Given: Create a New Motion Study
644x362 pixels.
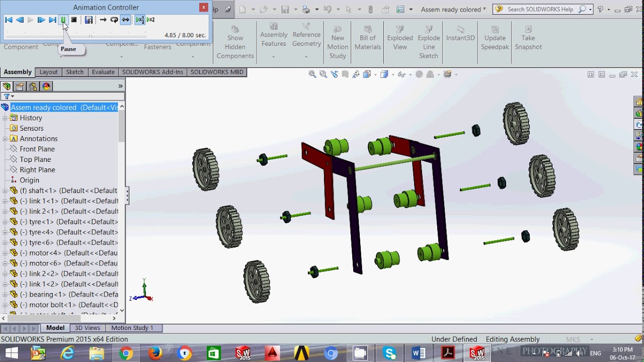Looking at the screenshot, I should click(x=338, y=42).
